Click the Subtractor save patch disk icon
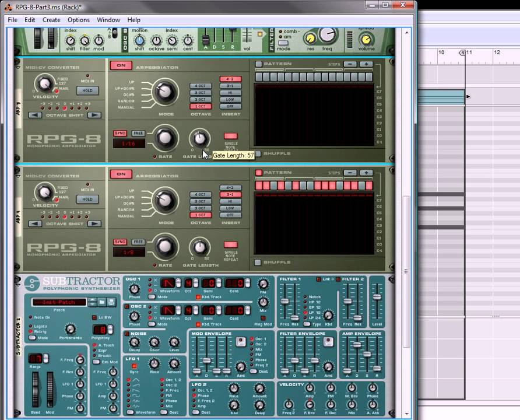 pos(111,302)
